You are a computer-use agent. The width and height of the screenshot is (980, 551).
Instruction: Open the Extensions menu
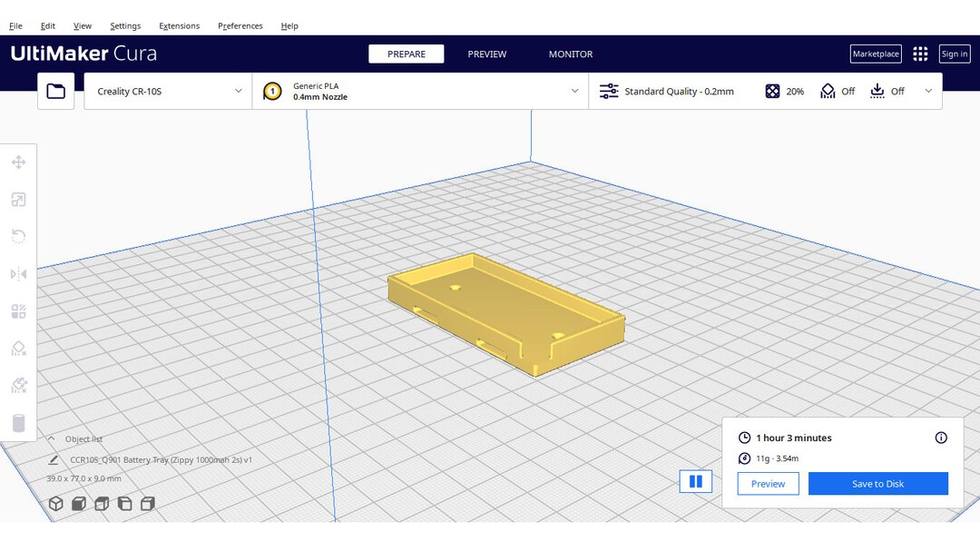tap(179, 25)
